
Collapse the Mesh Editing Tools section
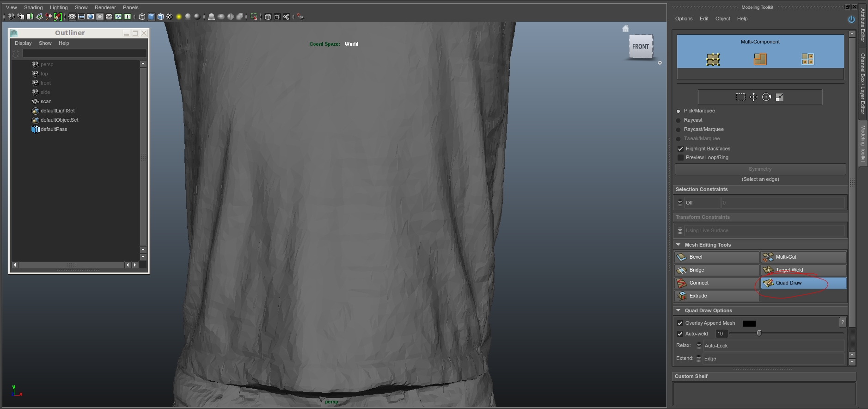679,245
